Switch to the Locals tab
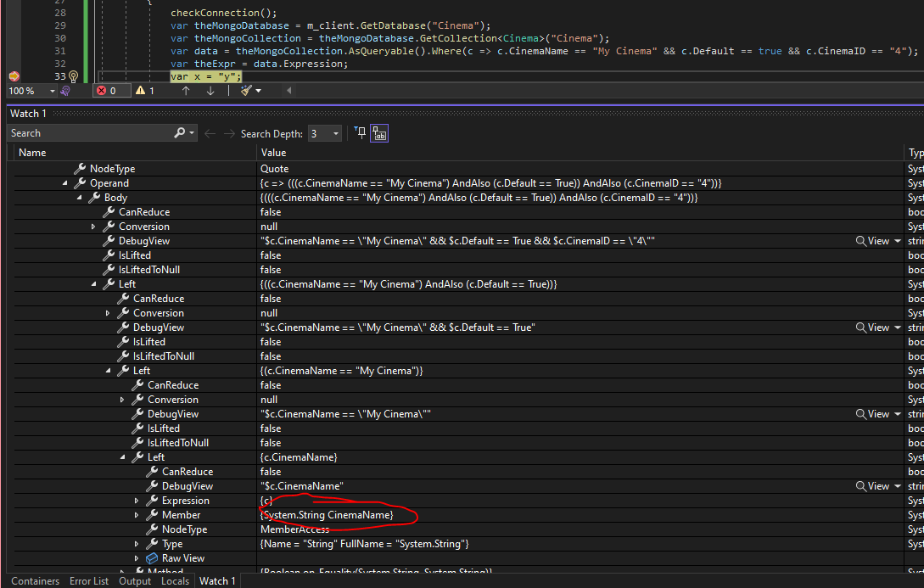The height and width of the screenshot is (588, 924). tap(175, 581)
